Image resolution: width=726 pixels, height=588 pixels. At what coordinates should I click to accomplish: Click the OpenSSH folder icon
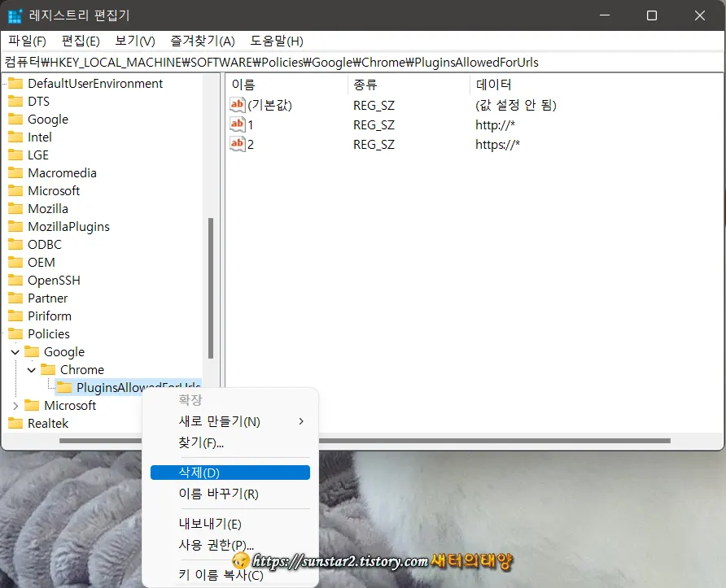click(x=15, y=281)
